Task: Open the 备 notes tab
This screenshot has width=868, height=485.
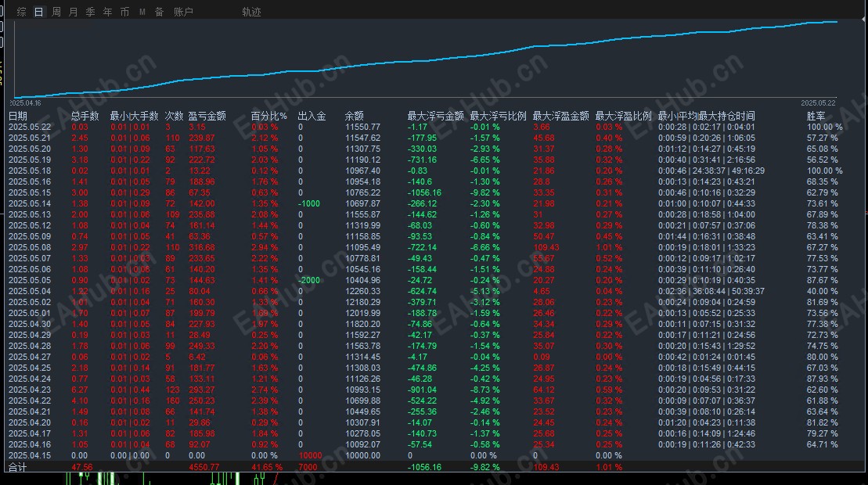Action: (160, 12)
